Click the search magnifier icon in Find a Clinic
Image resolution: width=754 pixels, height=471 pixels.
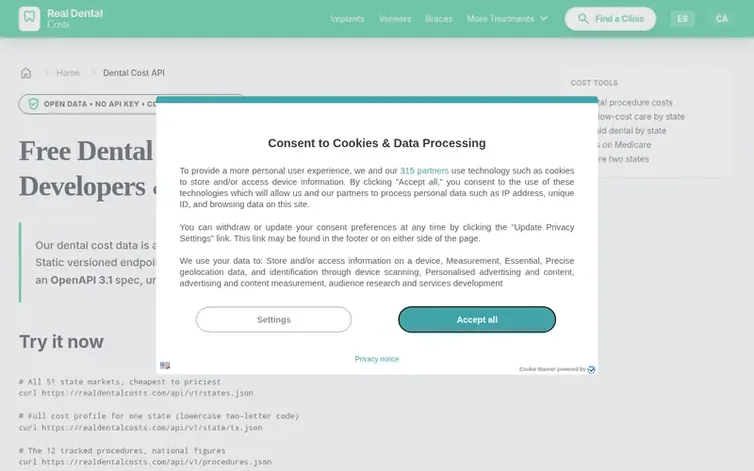(583, 19)
